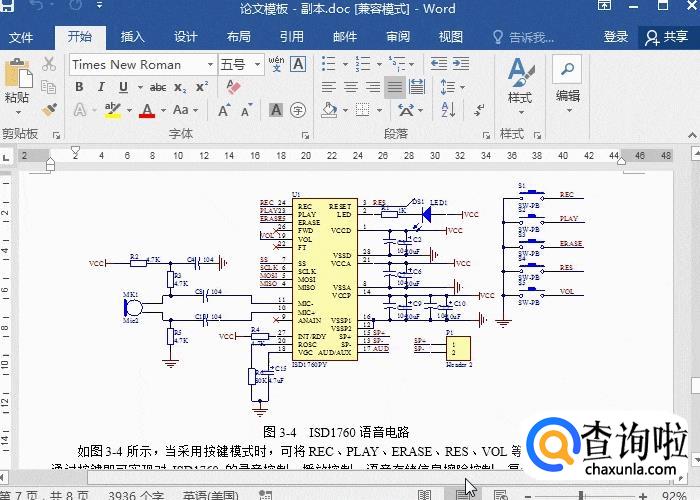Viewport: 700px width, 500px height.
Task: Switch to the 设计 Design tab
Action: point(185,37)
